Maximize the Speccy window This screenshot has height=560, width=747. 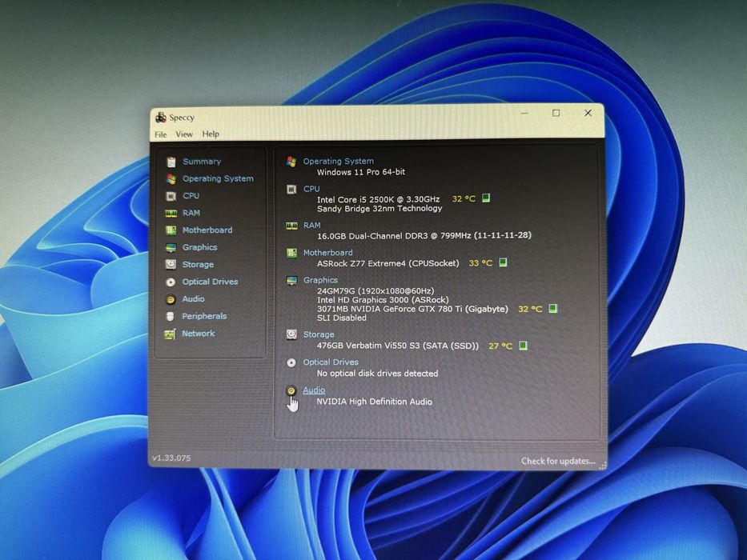[556, 113]
